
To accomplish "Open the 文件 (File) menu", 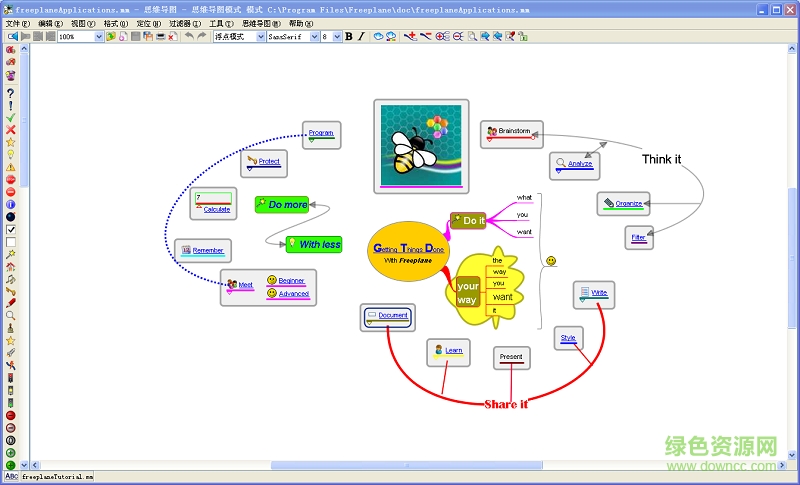I will point(18,23).
